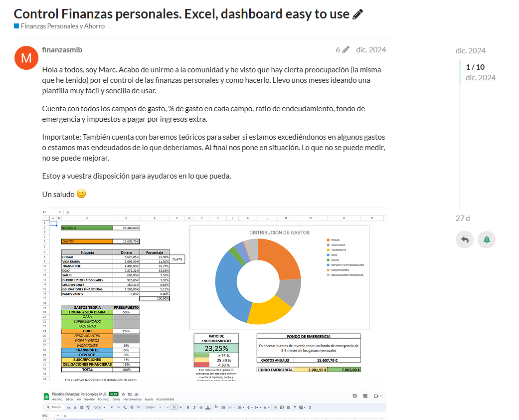Viewport: 519px width, 420px height.
Task: Click the comments icon in Sheets header
Action: click(365, 396)
